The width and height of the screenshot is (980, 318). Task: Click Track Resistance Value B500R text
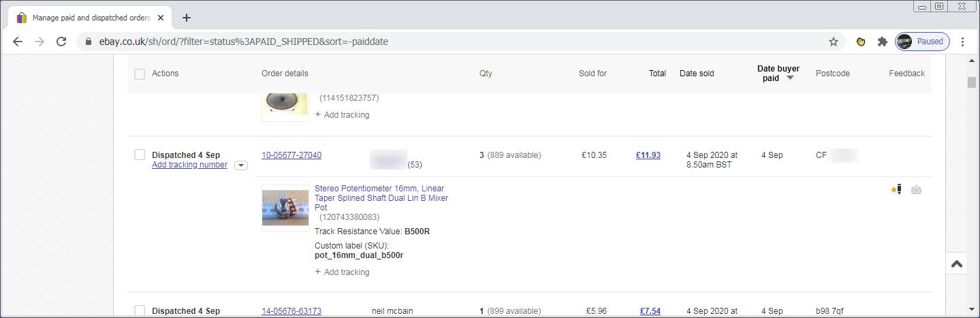(372, 232)
